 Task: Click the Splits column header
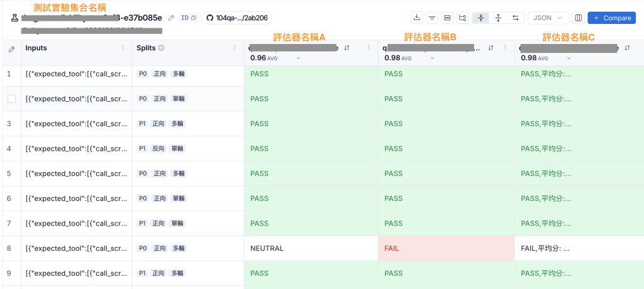(146, 48)
